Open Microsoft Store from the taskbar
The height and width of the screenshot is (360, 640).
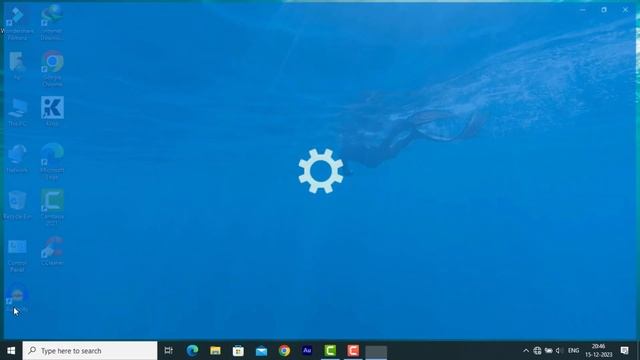tap(238, 351)
